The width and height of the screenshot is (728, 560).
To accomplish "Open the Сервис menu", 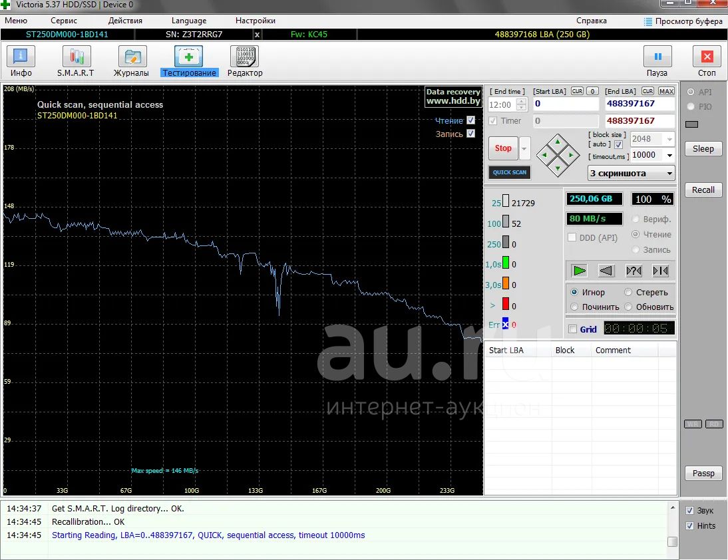I will (x=64, y=21).
